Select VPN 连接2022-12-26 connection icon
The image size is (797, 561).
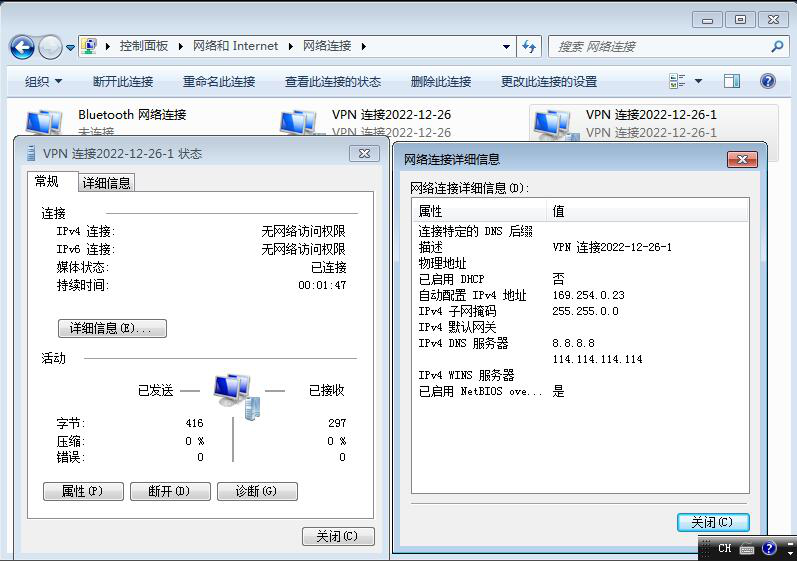tap(298, 122)
